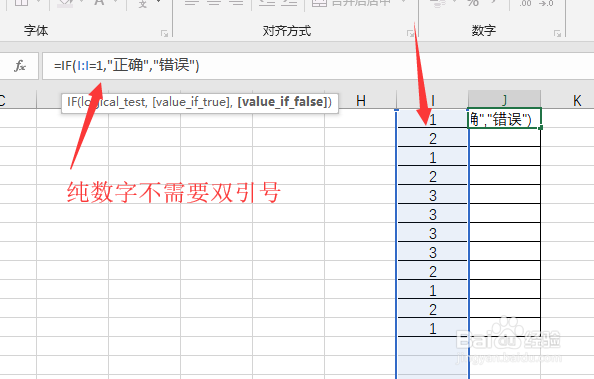Select column I by its header
The image size is (594, 379).
pyautogui.click(x=432, y=100)
